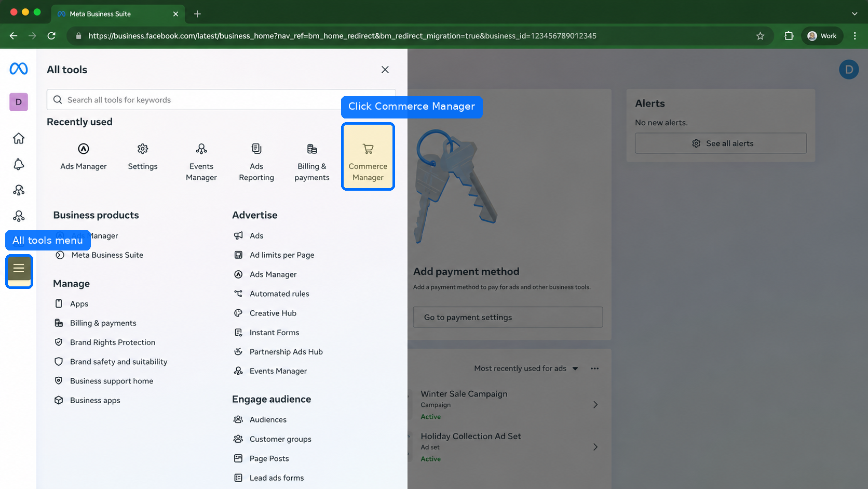Image resolution: width=868 pixels, height=489 pixels.
Task: Expand Holiday Collection Ad Set row chevron
Action: point(595,447)
